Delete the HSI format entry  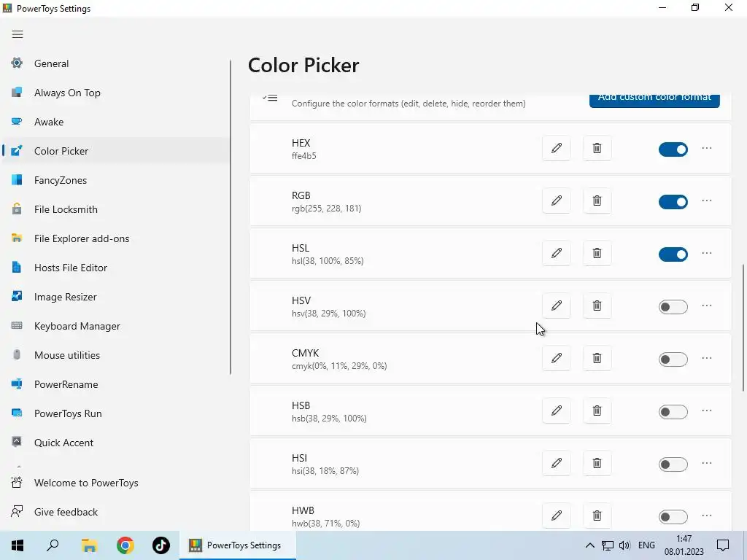(597, 463)
